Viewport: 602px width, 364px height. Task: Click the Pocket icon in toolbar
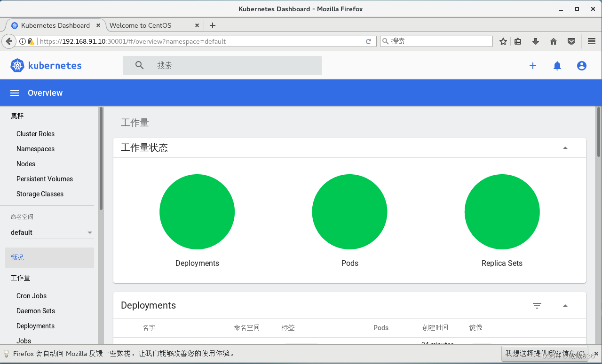click(x=571, y=41)
